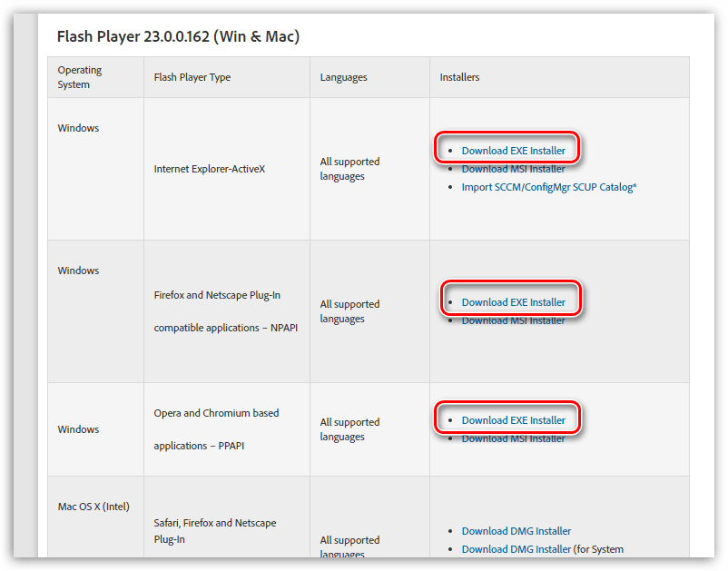Viewport: 728px width, 571px height.
Task: Download EXE Installer for Internet Explorer-ActiveX
Action: click(x=513, y=151)
